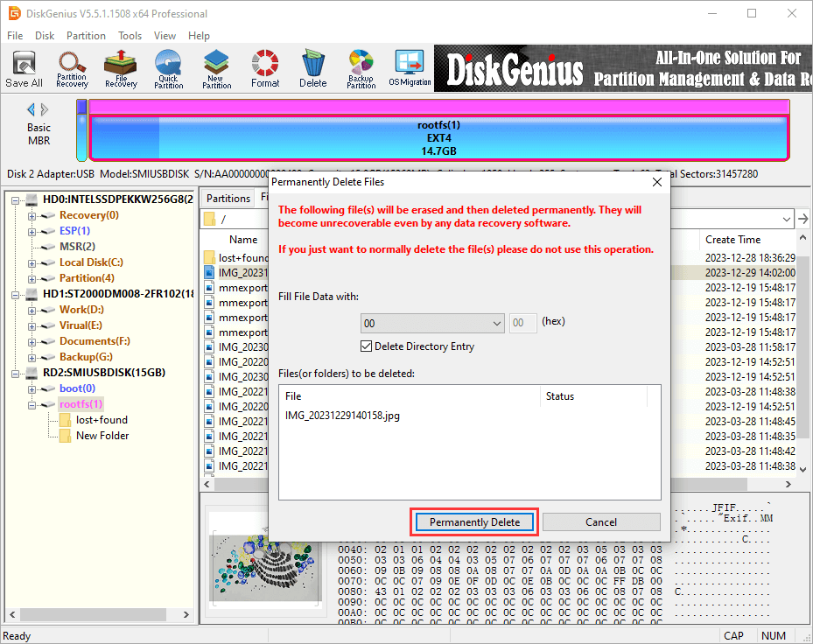This screenshot has height=644, width=813.
Task: Click the root path folder icon
Action: click(209, 219)
